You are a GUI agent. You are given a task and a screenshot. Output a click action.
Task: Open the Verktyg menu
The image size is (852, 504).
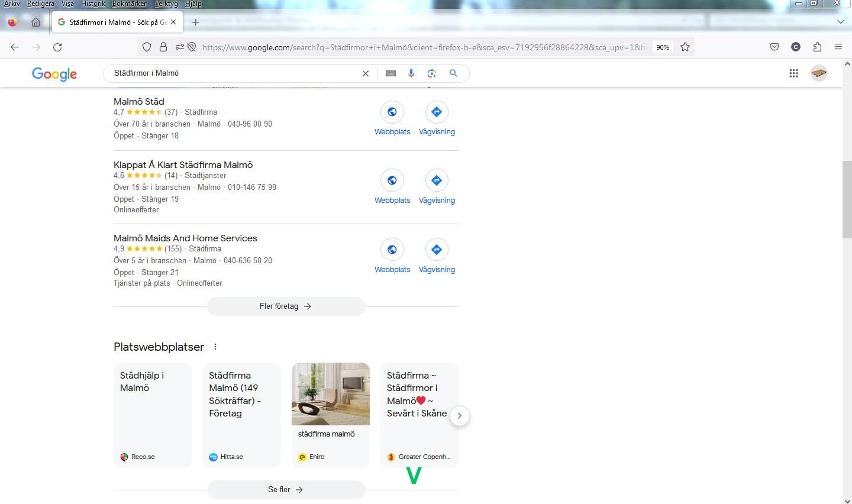pyautogui.click(x=166, y=4)
